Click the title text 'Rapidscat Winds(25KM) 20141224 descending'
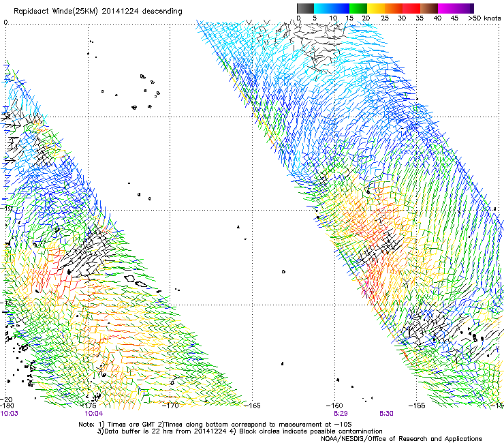Image resolution: width=504 pixels, height=443 pixels. pos(97,11)
